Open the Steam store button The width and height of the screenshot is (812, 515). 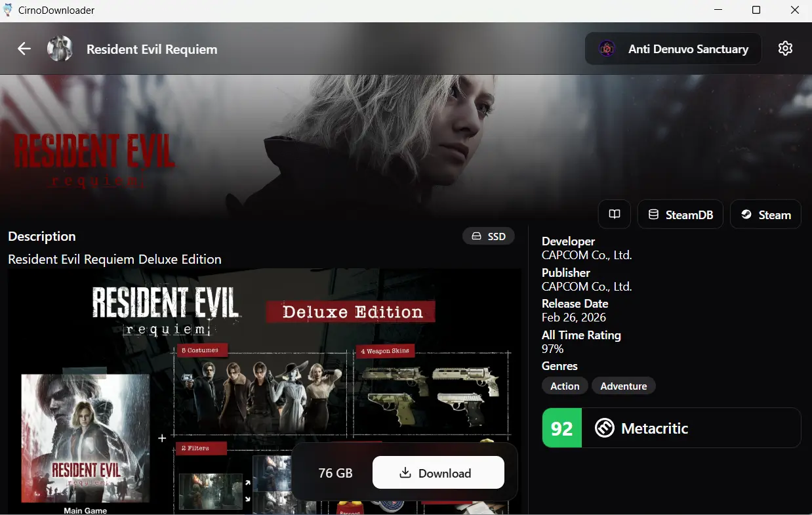coord(765,215)
